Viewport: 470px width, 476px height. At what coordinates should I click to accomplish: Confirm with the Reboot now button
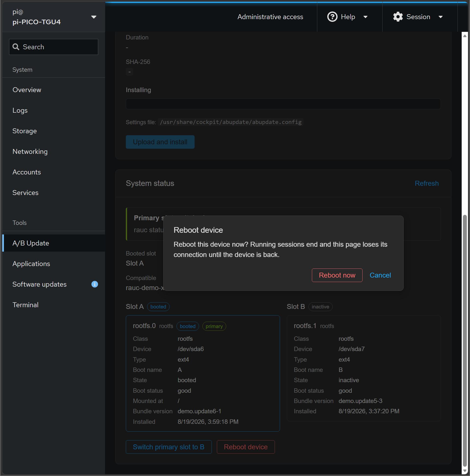pos(337,275)
